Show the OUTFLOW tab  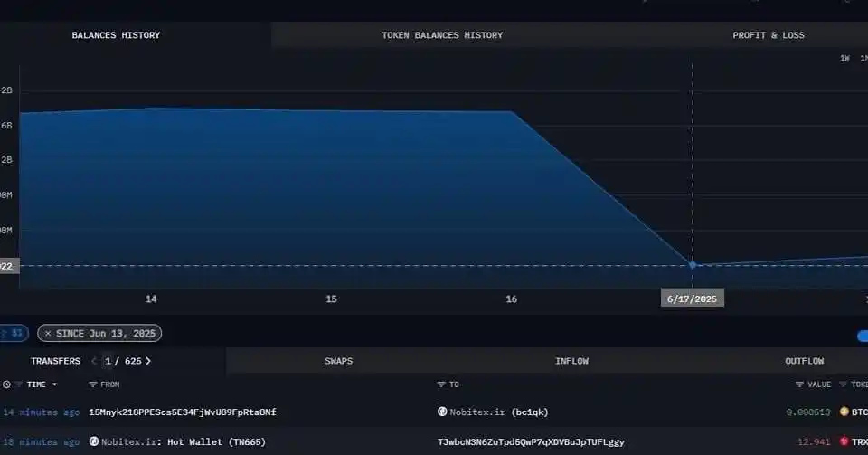point(805,361)
